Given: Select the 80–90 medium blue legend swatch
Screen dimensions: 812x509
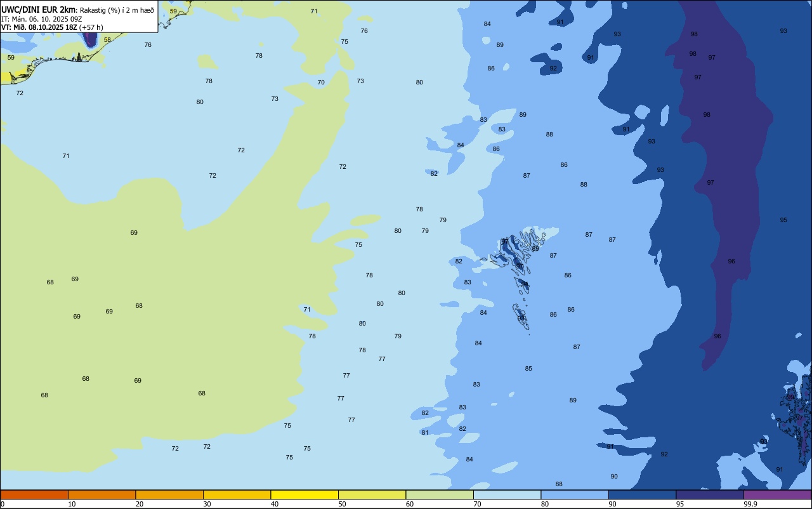Looking at the screenshot, I should (x=575, y=494).
